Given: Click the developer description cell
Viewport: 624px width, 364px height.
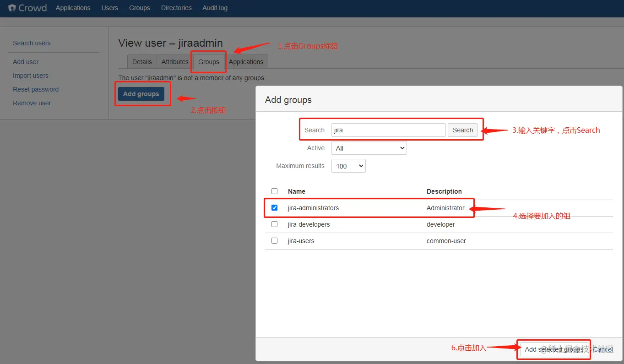Looking at the screenshot, I should (441, 224).
